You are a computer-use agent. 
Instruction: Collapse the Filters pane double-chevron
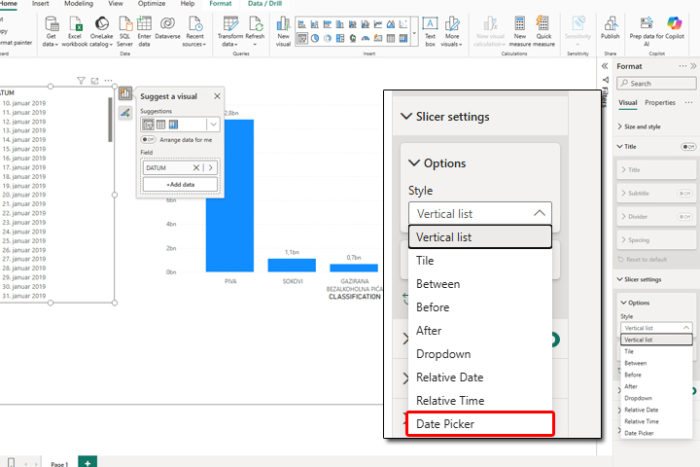click(x=605, y=66)
